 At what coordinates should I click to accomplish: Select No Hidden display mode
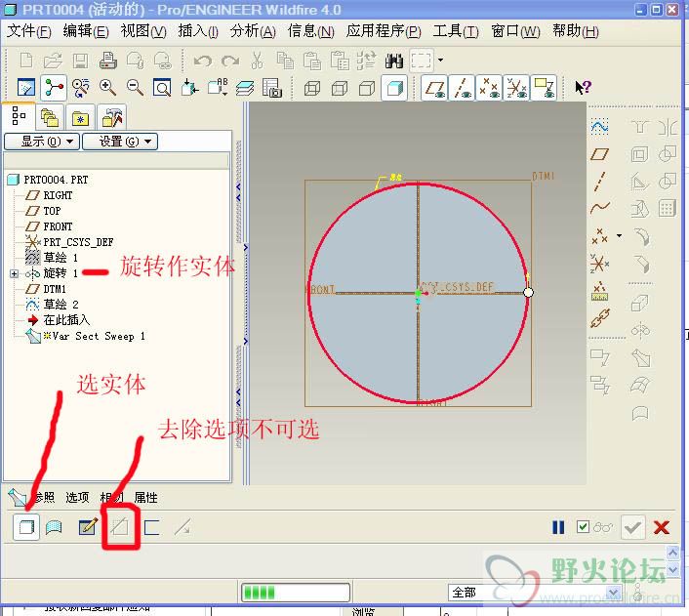(x=367, y=89)
